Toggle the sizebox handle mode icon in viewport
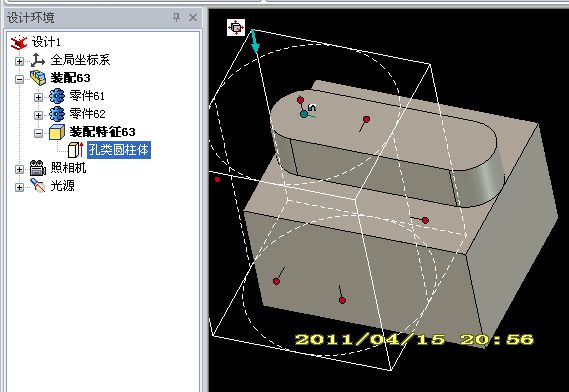 236,28
